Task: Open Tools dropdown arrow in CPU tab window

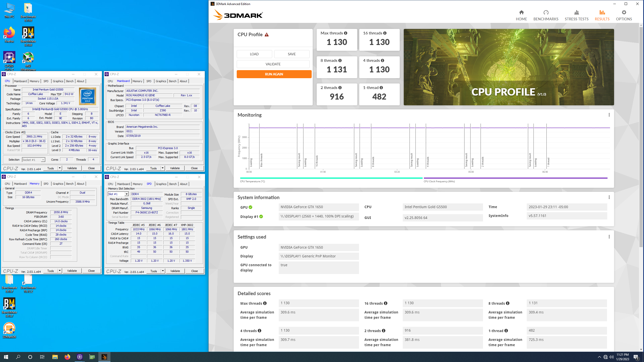Action: [x=60, y=168]
